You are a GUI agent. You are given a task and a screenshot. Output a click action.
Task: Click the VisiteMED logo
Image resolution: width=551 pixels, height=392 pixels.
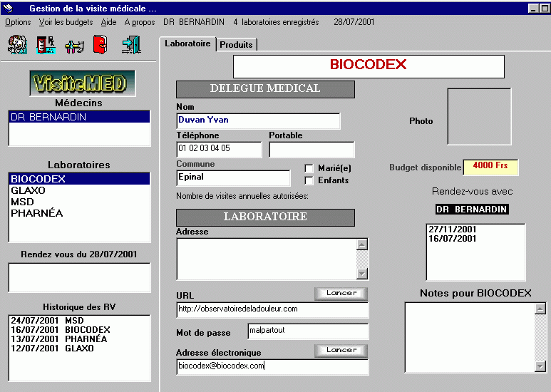coord(83,83)
